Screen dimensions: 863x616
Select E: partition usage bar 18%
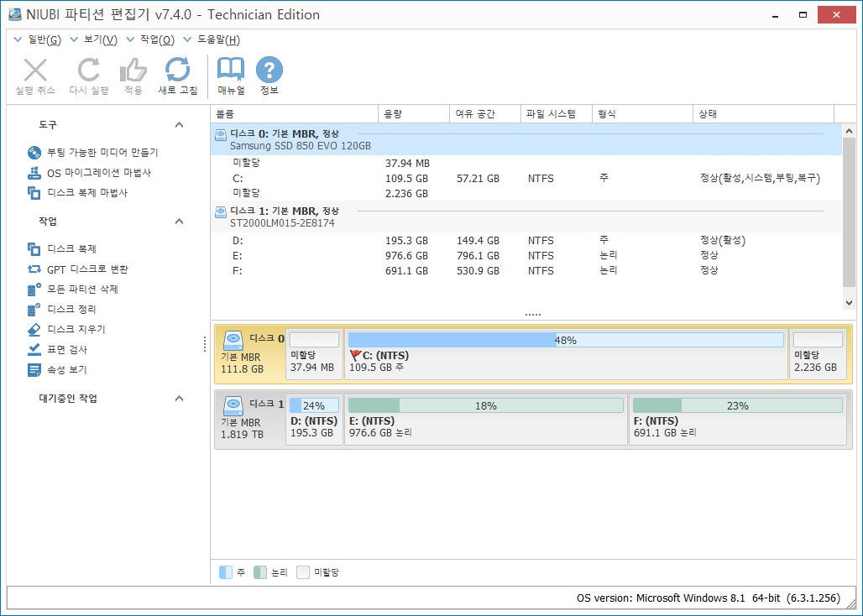pyautogui.click(x=485, y=405)
